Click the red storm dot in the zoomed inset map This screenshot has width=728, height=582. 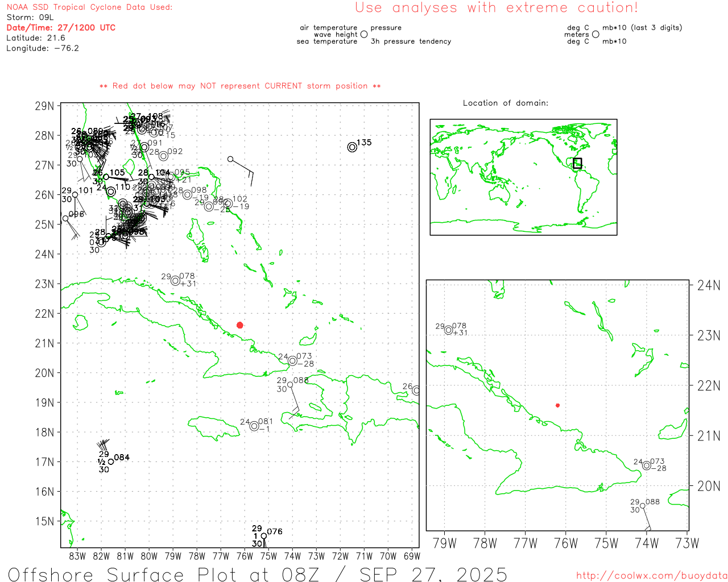click(x=557, y=405)
